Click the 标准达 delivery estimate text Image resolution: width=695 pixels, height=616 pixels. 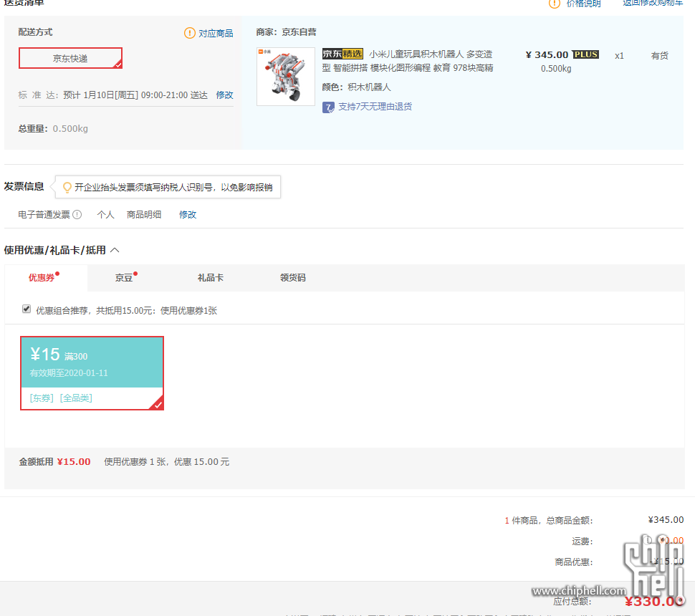[113, 95]
